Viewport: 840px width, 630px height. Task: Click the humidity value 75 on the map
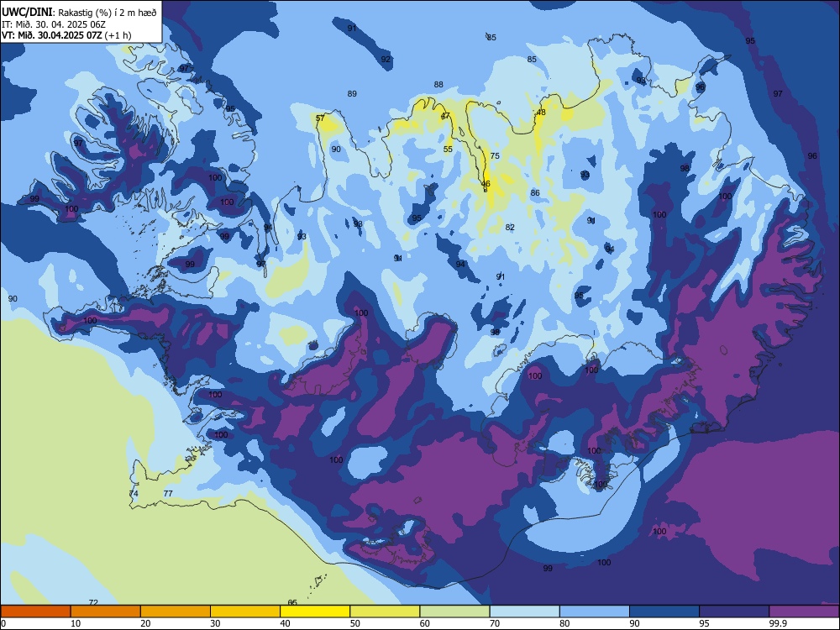click(x=495, y=156)
